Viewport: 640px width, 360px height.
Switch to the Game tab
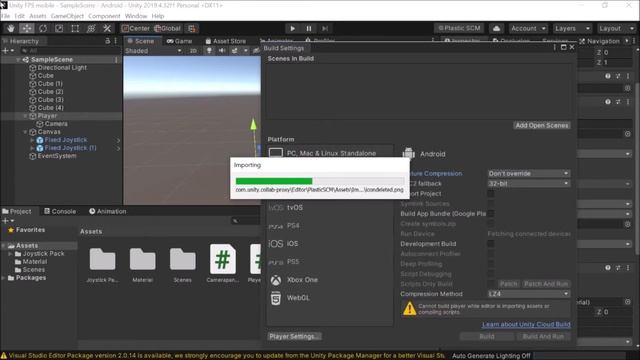coord(179,41)
